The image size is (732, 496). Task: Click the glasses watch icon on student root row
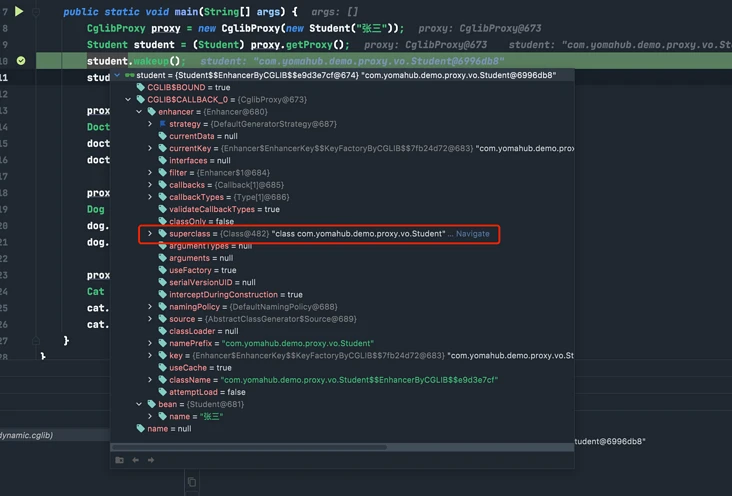(129, 75)
